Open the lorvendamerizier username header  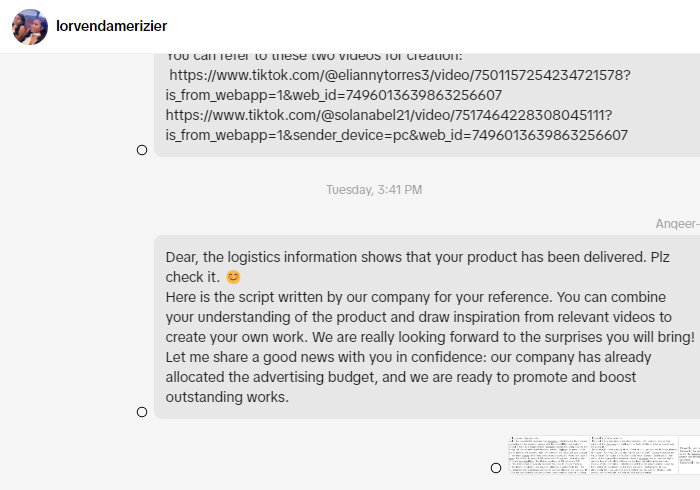pos(112,26)
